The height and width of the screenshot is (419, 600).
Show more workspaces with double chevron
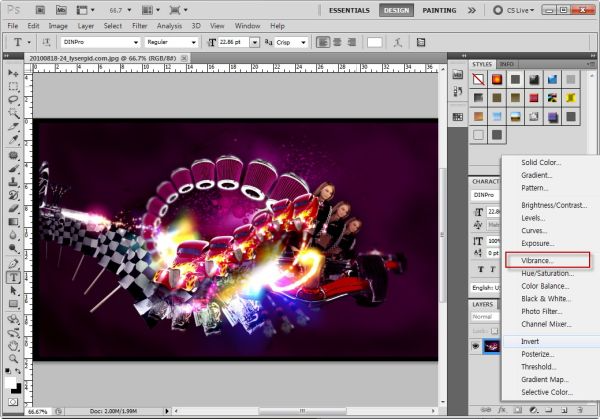pos(472,10)
